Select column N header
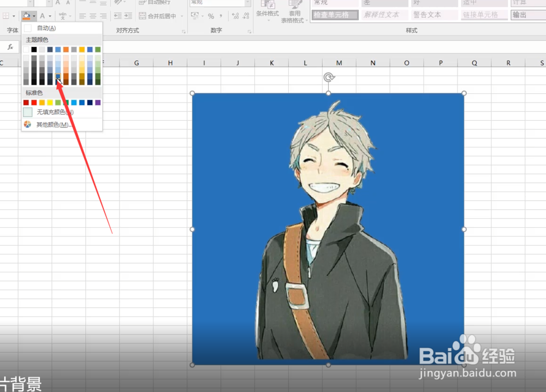The width and height of the screenshot is (546, 392). pyautogui.click(x=373, y=63)
